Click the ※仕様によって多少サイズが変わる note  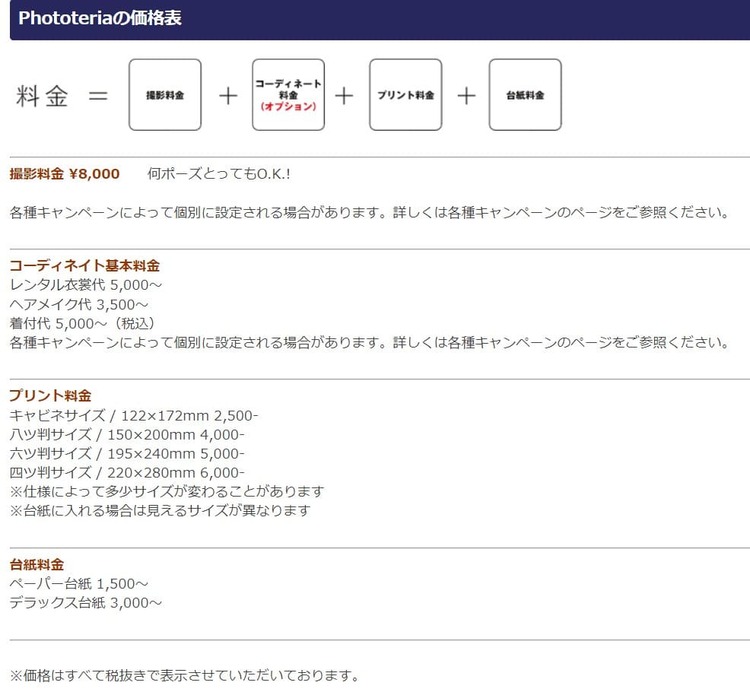coord(167,492)
